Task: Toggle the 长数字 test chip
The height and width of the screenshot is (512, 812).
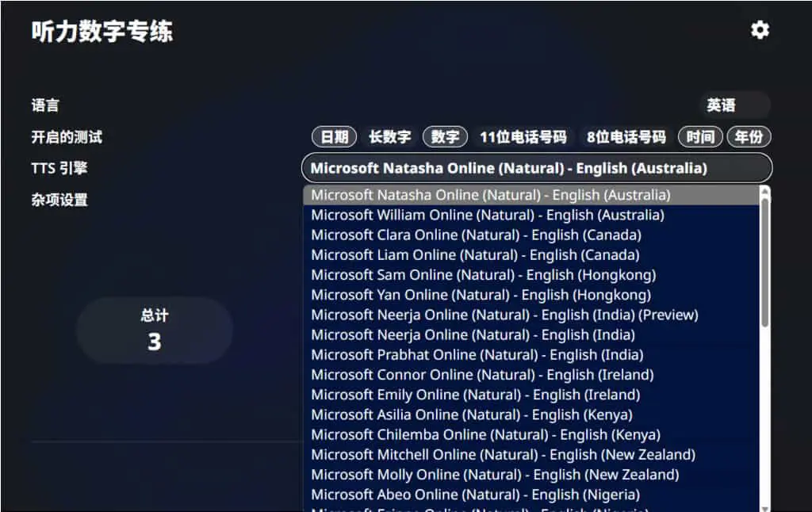Action: click(390, 136)
